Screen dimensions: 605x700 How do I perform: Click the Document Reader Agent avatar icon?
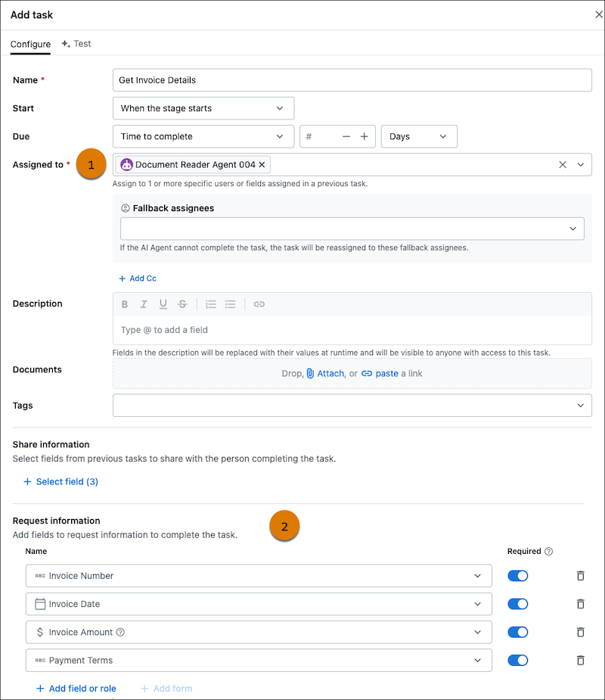[x=127, y=164]
